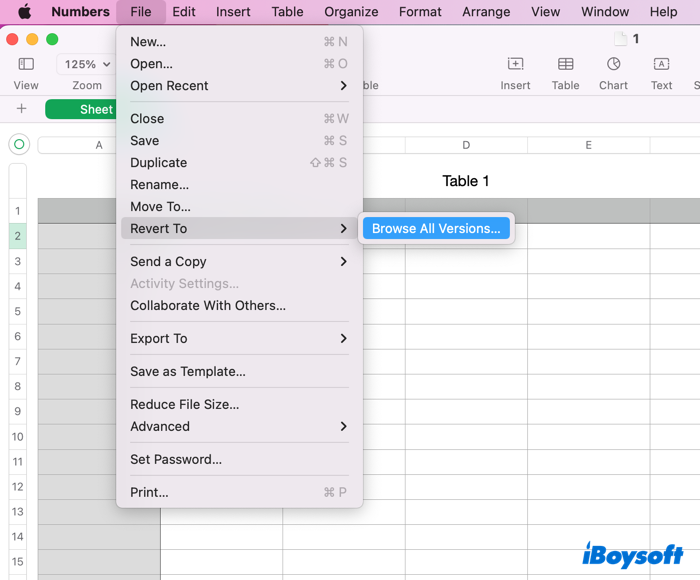Click the table handle circle icon
Image resolution: width=700 pixels, height=580 pixels.
pyautogui.click(x=18, y=145)
